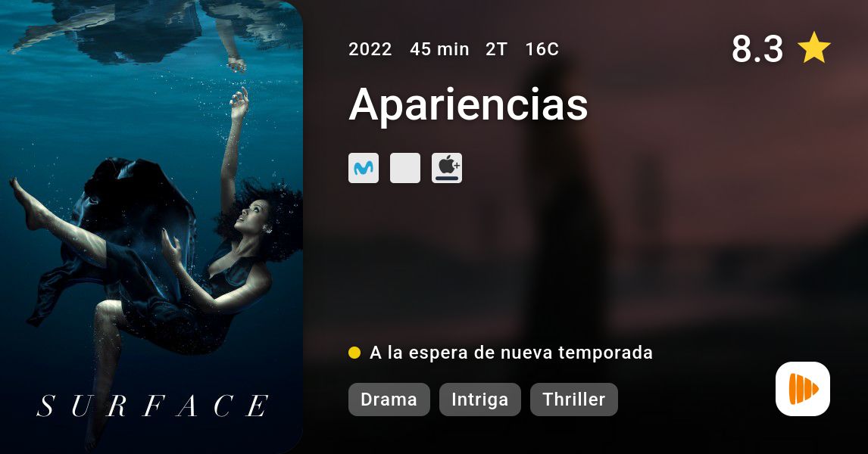This screenshot has height=454, width=868.
Task: Open the 16C episodes indicator
Action: point(542,49)
